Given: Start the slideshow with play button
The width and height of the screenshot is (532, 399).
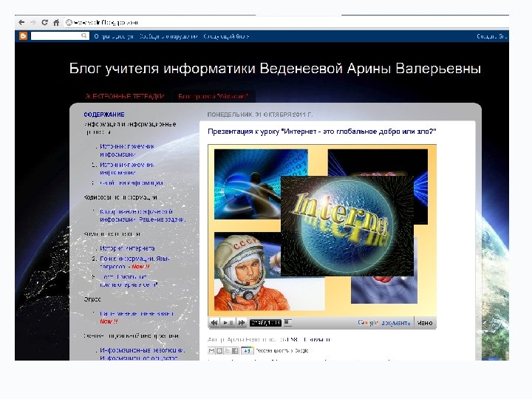Looking at the screenshot, I should coord(227,323).
